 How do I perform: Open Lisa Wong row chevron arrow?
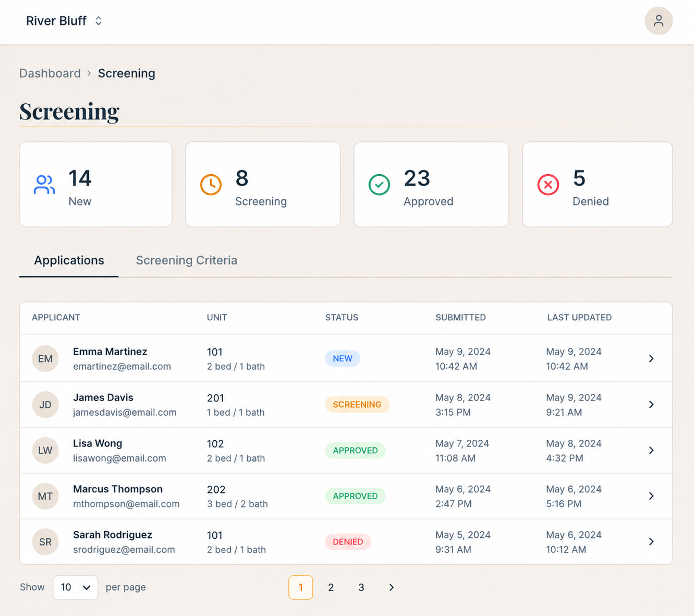pyautogui.click(x=651, y=450)
